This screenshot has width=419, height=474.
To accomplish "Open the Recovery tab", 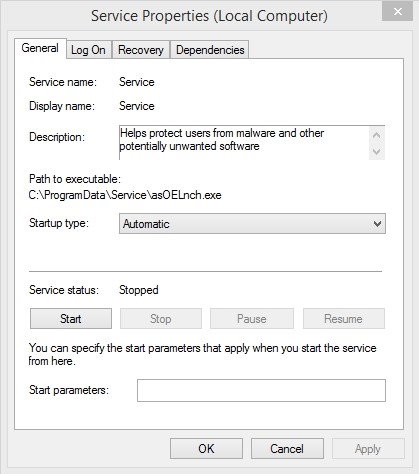I will point(141,50).
